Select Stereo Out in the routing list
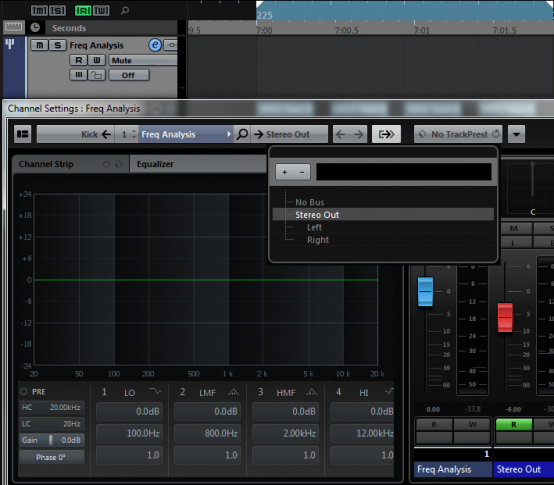The height and width of the screenshot is (485, 554). pos(383,215)
